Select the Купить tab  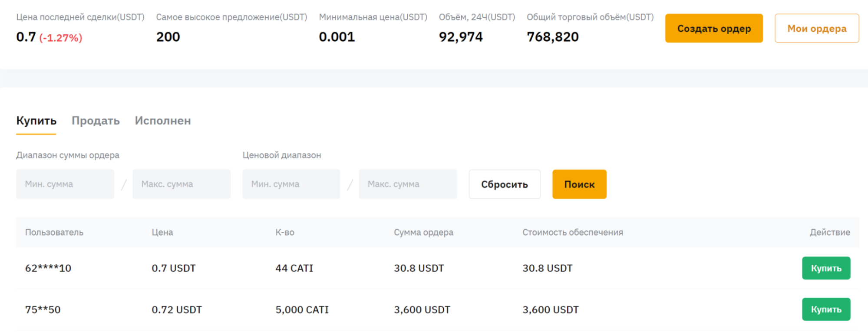36,121
